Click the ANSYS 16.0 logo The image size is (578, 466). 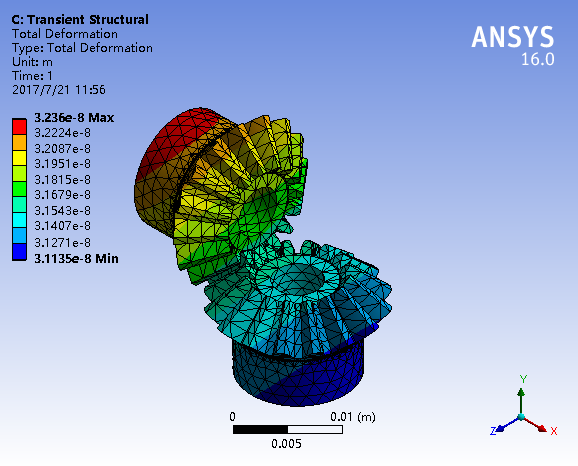[513, 45]
